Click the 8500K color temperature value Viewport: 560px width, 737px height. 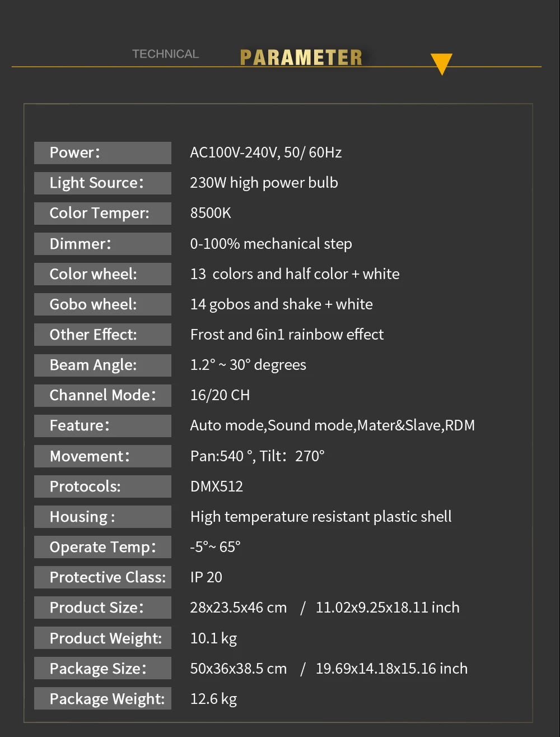point(211,213)
